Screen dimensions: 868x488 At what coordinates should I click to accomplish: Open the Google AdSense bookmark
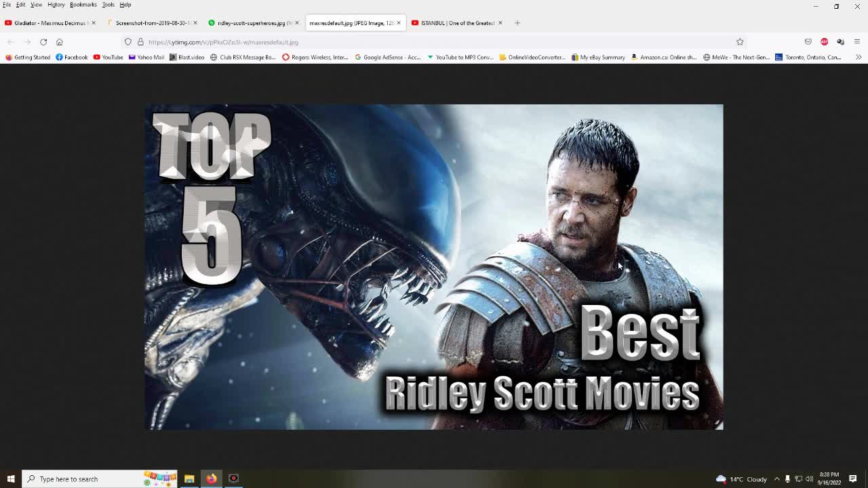388,58
